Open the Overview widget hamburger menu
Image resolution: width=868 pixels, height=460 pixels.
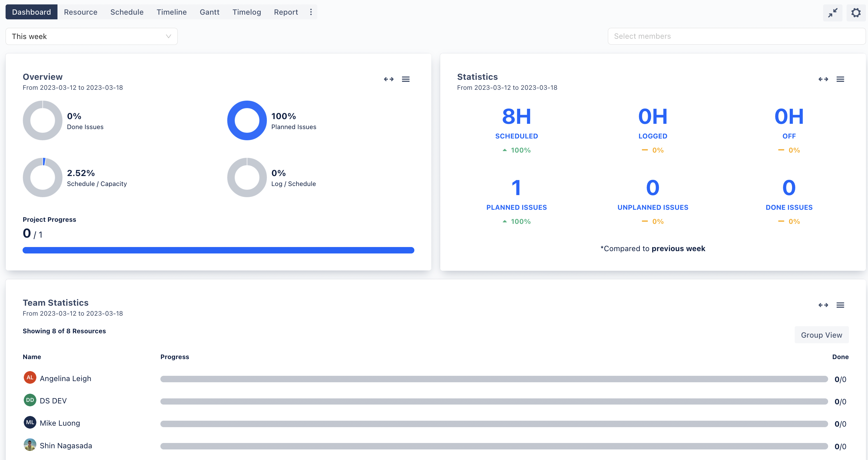click(x=405, y=79)
